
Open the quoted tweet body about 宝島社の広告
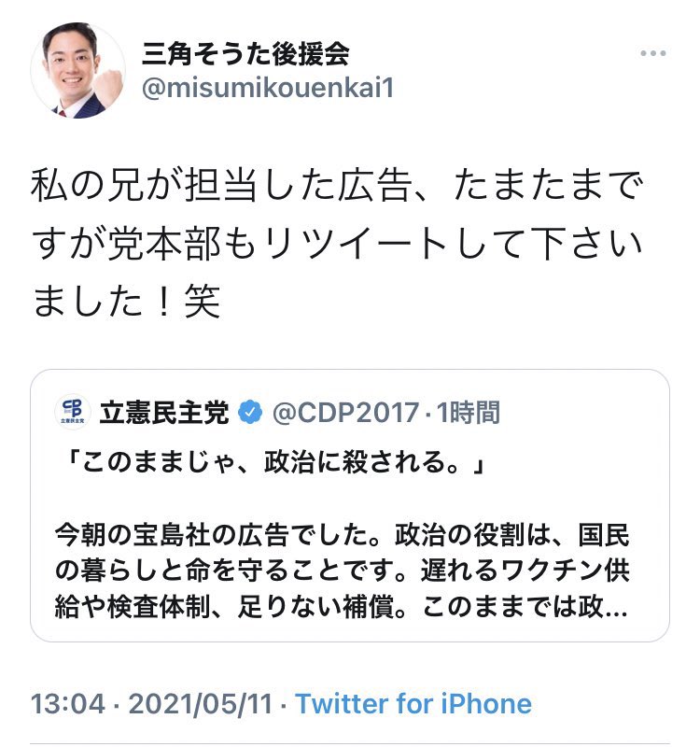coord(342,571)
